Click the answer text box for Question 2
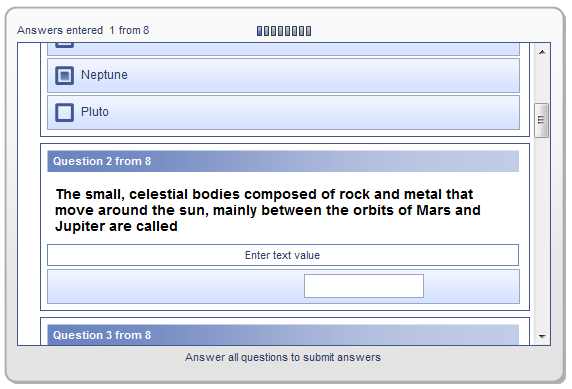Viewport: 572px width, 389px height. tap(364, 286)
